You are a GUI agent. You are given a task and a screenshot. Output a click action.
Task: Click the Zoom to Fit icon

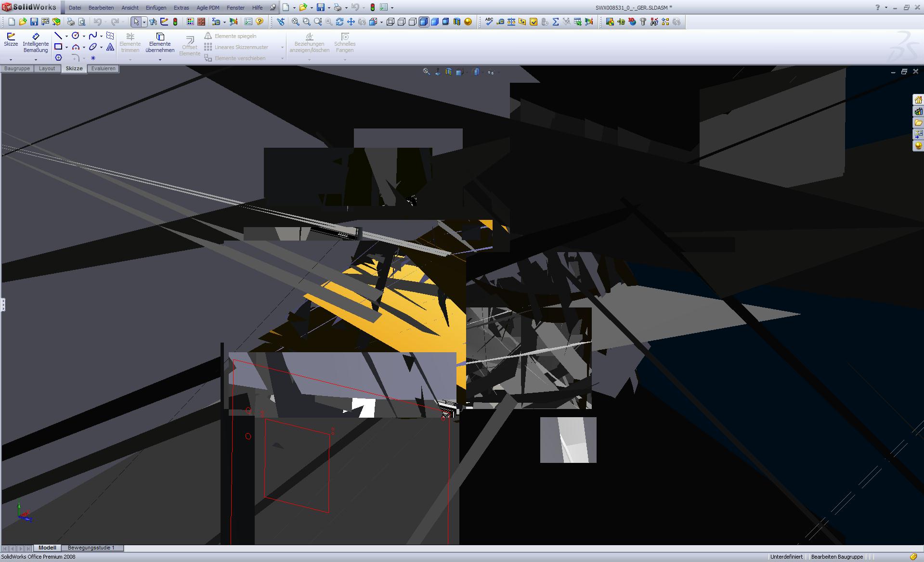pyautogui.click(x=295, y=22)
